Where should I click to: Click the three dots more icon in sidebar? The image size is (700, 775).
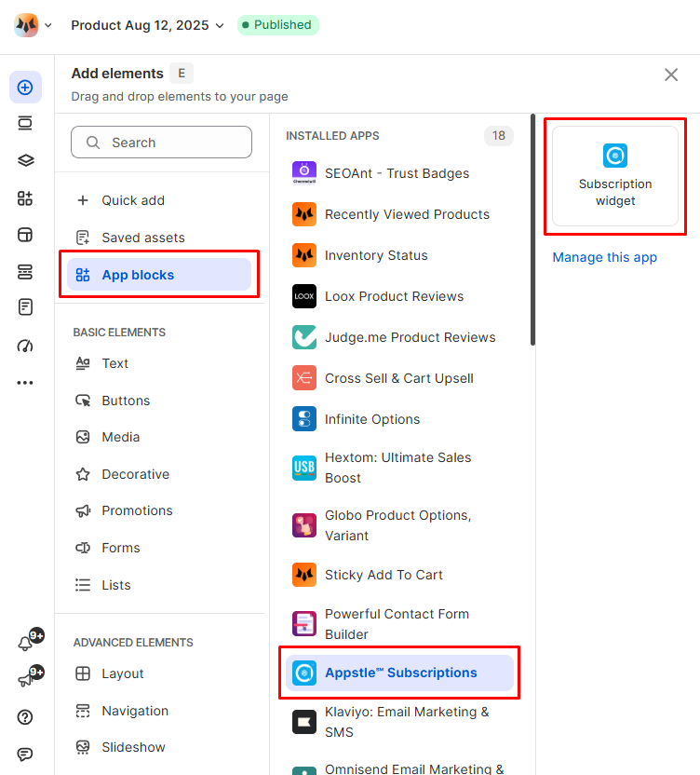(25, 383)
